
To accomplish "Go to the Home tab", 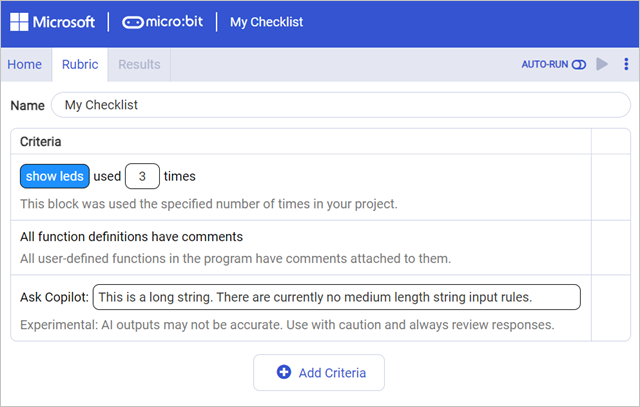I will pos(24,64).
